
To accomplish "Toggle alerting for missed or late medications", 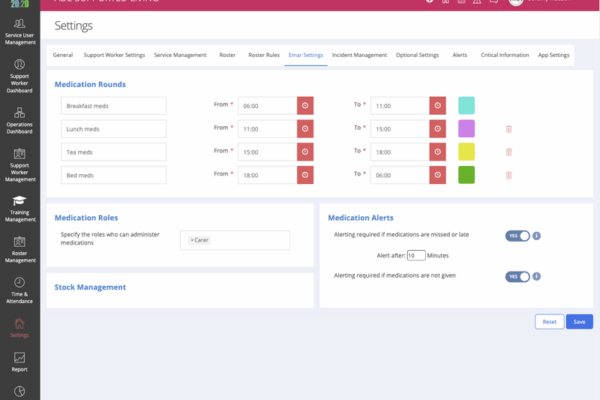I will (517, 236).
